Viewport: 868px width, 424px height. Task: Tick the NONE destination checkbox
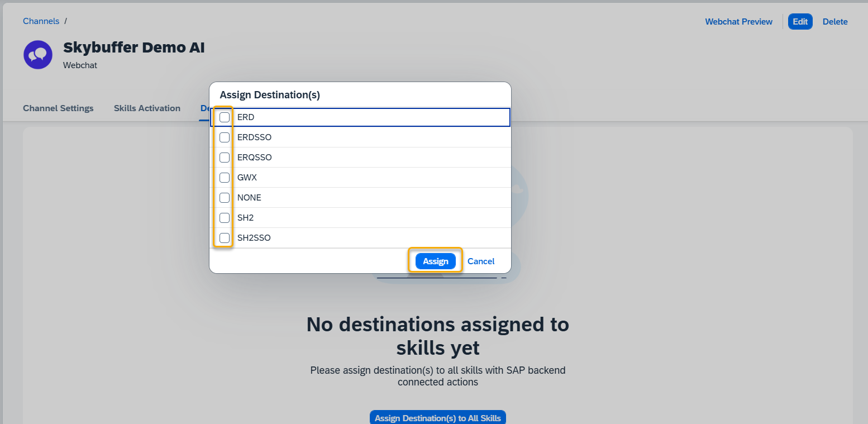click(x=225, y=198)
